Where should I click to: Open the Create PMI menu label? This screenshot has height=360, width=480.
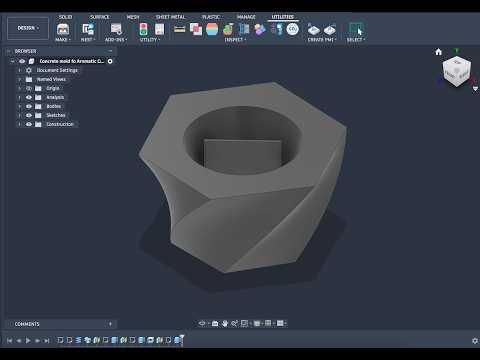(x=322, y=40)
